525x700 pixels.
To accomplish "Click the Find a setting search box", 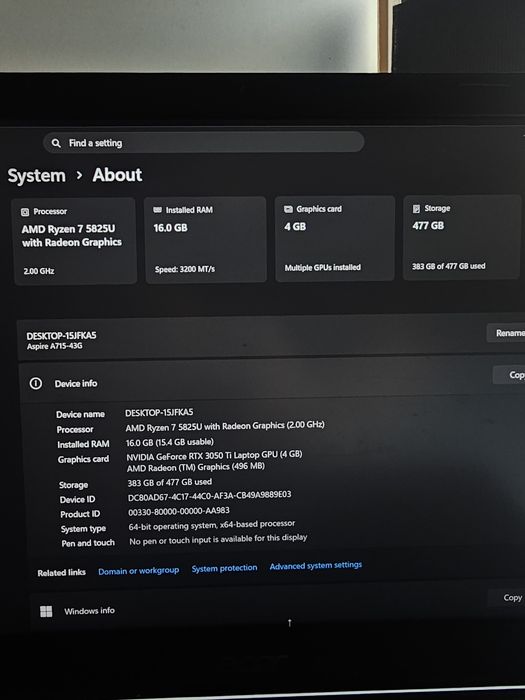I will coord(204,142).
